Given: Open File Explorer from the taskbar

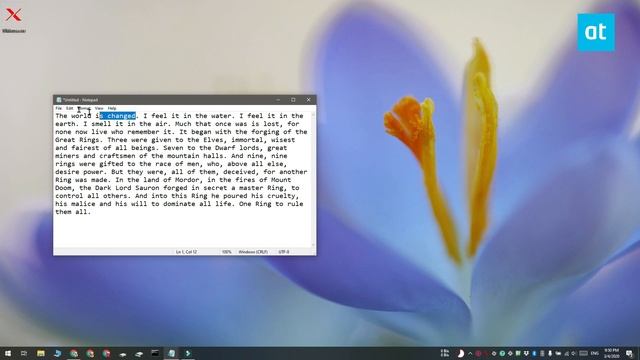Looking at the screenshot, I should (41, 353).
